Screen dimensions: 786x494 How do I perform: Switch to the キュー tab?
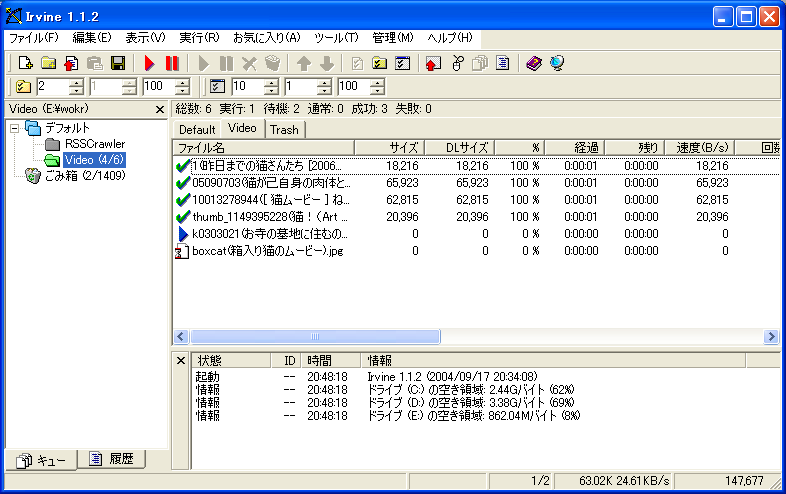41,460
